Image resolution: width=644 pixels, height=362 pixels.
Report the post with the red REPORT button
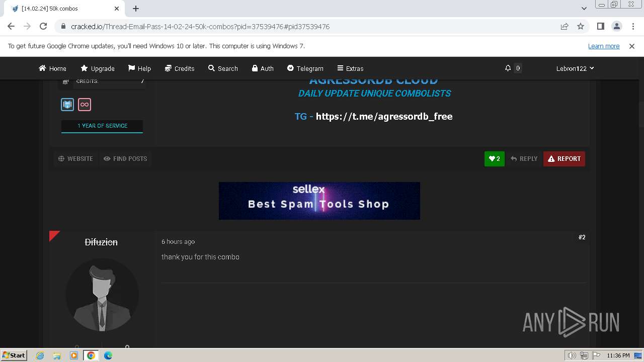coord(564,158)
